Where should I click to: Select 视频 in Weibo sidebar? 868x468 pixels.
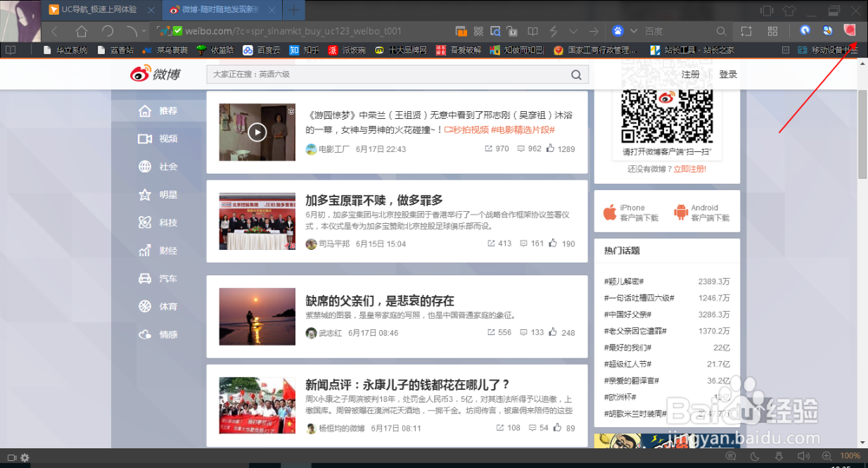pos(158,138)
